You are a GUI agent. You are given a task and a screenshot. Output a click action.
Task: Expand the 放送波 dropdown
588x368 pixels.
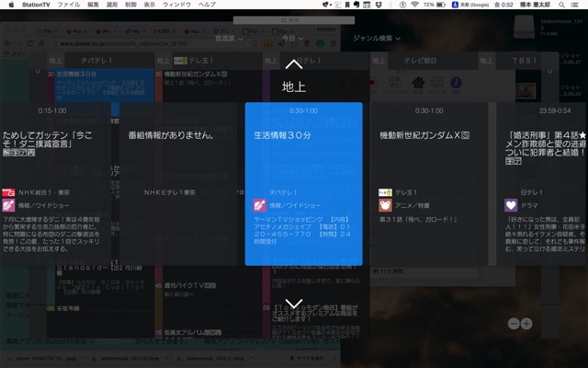[x=229, y=38]
